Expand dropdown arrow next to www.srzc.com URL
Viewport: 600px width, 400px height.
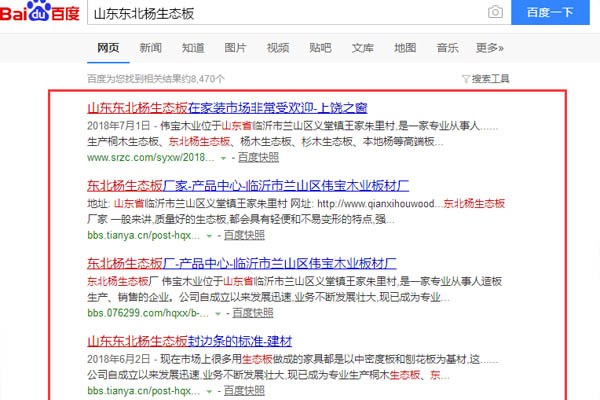[x=223, y=158]
